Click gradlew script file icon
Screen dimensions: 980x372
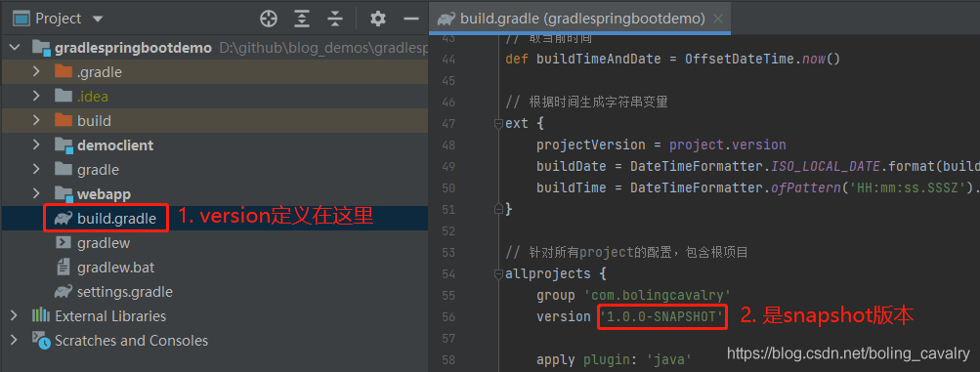tap(64, 243)
